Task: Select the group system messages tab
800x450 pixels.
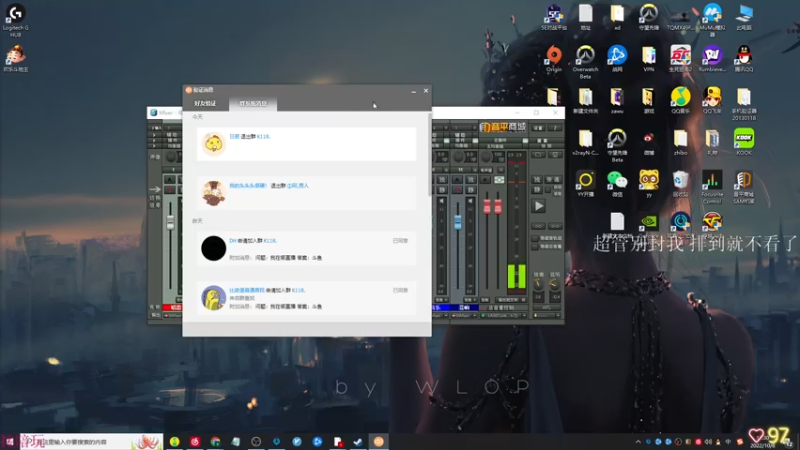Action: point(253,104)
